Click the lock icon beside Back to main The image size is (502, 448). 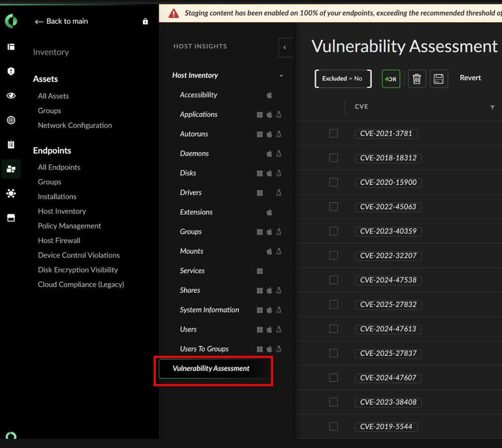(x=145, y=22)
